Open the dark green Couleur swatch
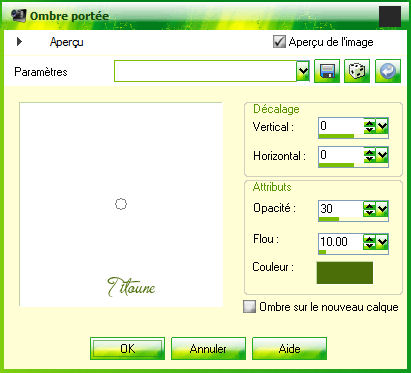The height and width of the screenshot is (373, 411). tap(345, 273)
